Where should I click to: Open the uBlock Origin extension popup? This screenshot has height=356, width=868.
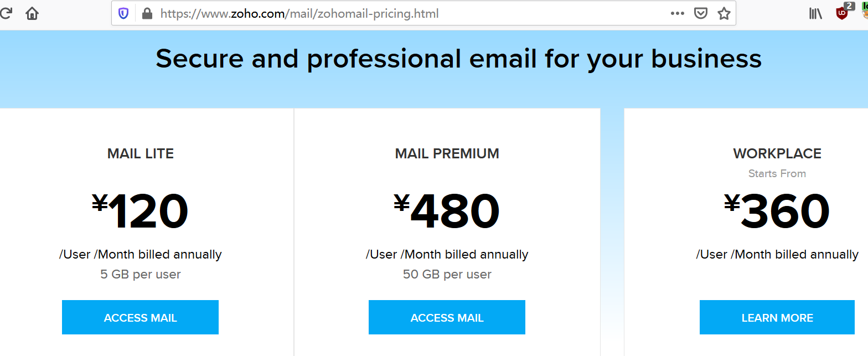pos(843,13)
